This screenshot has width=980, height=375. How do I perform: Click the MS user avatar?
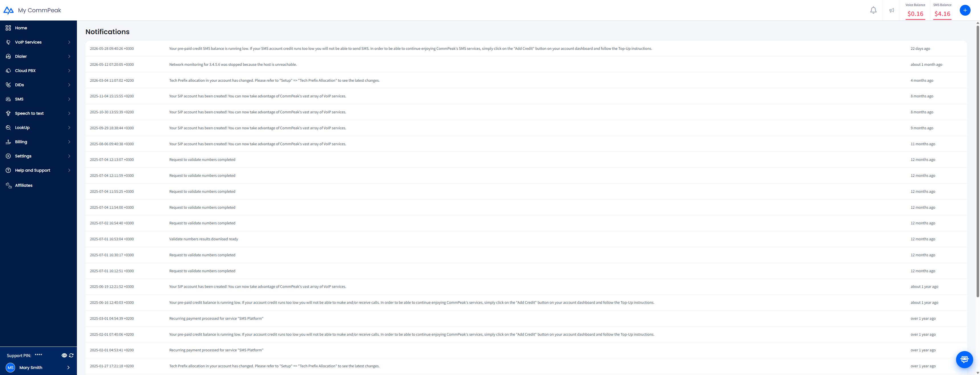coord(11,367)
